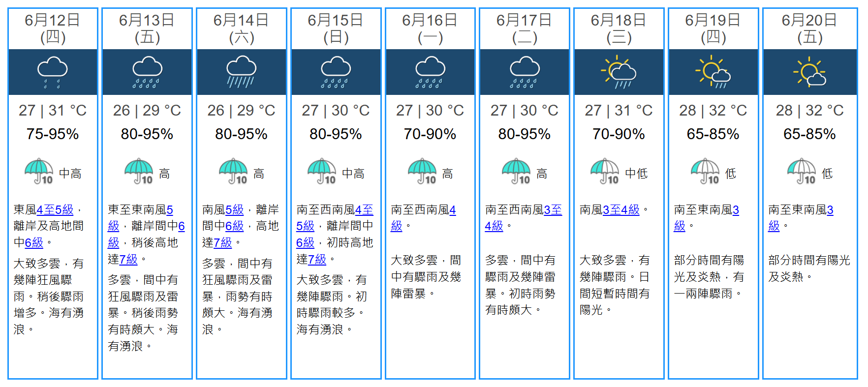Click the June 16 humidity value 70-90%

(430, 134)
